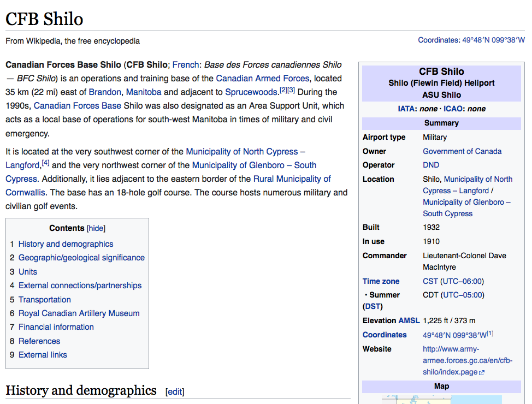Image resolution: width=532 pixels, height=404 pixels.
Task: Jump to citation [2] after Sprucewoods
Action: tap(283, 90)
